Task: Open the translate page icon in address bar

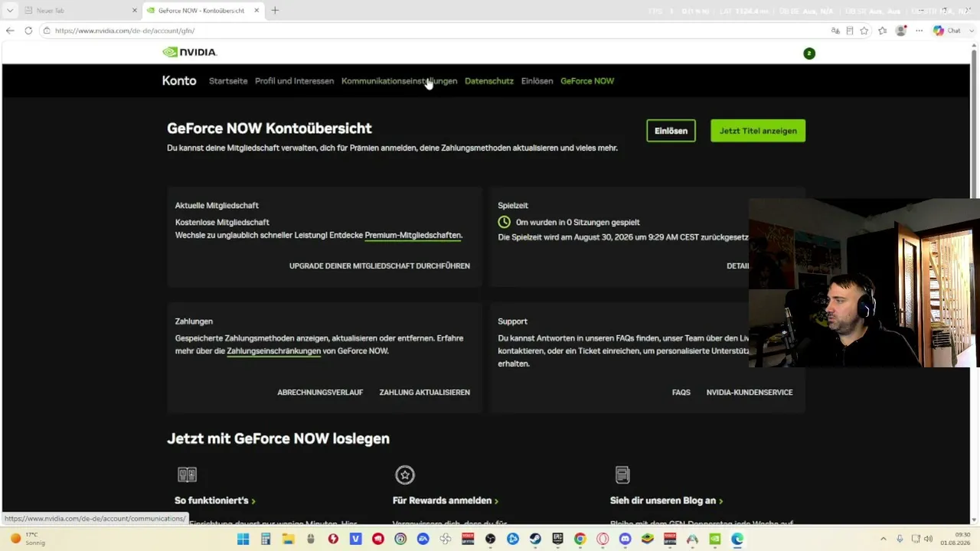Action: 835,31
